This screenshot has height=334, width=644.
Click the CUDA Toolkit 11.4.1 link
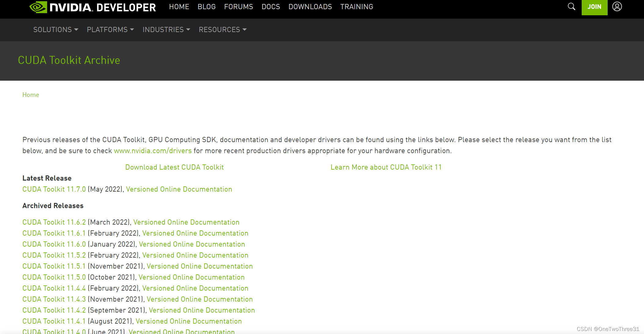[54, 321]
